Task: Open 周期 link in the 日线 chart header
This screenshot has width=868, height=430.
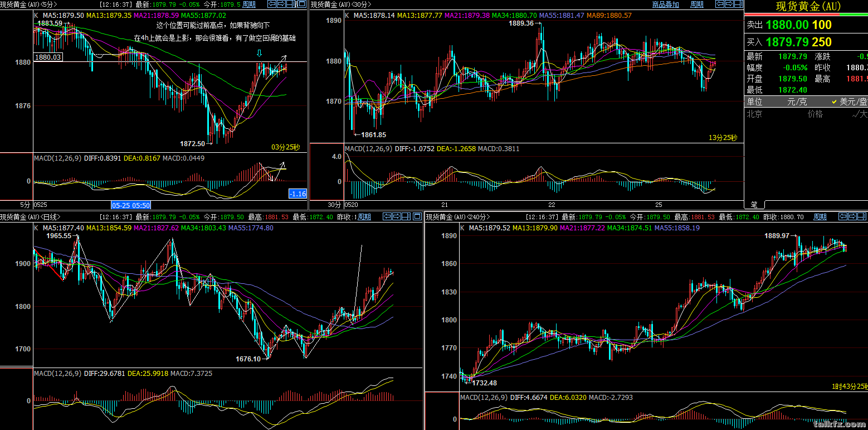Action: pos(364,217)
